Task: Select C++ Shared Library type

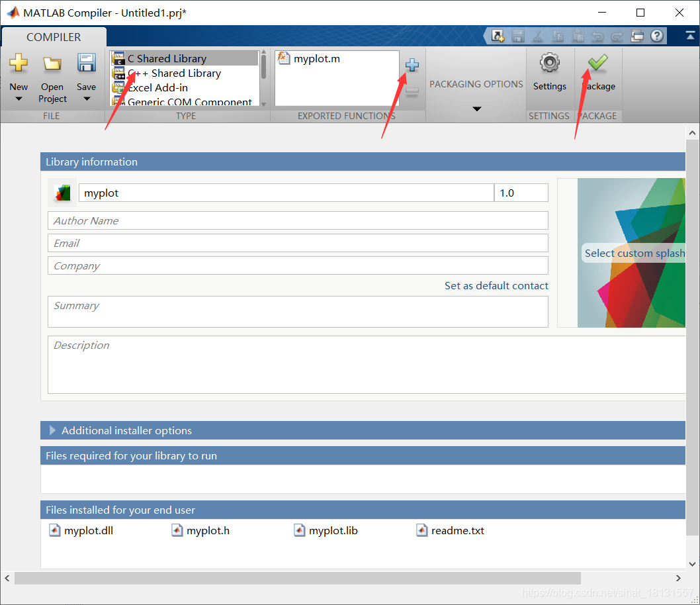Action: click(185, 73)
